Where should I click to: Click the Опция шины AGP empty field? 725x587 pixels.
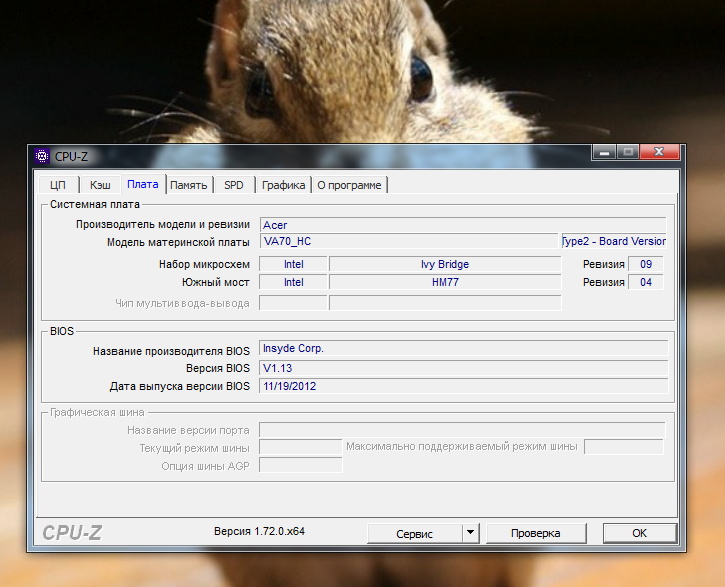tap(301, 465)
